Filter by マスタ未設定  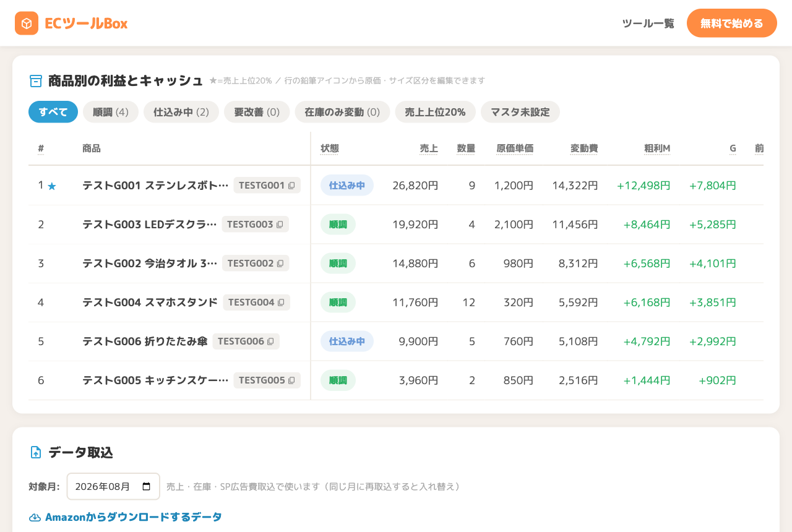click(x=520, y=112)
